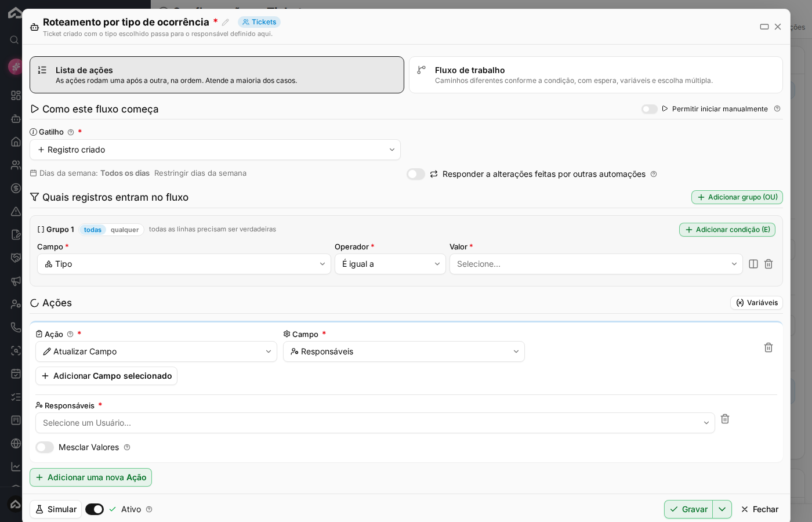Enable Permitir iniciar manualmente switch
Screen dimensions: 812x522
pos(650,109)
